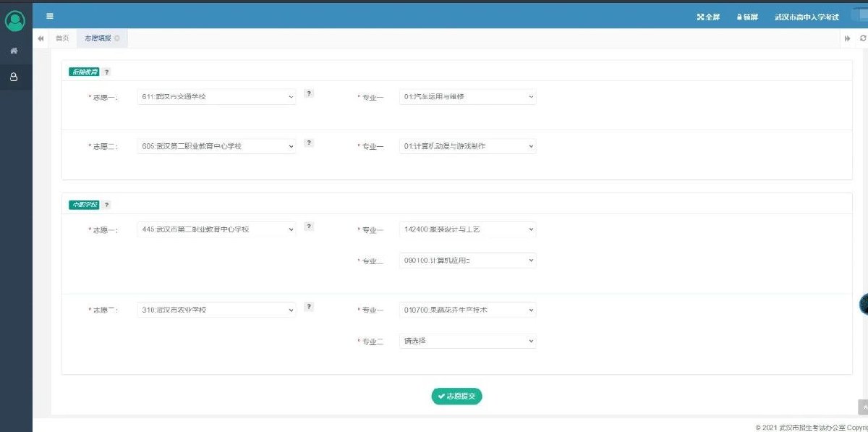868x432 pixels.
Task: Close the 志愿填报 tab
Action: pos(117,38)
